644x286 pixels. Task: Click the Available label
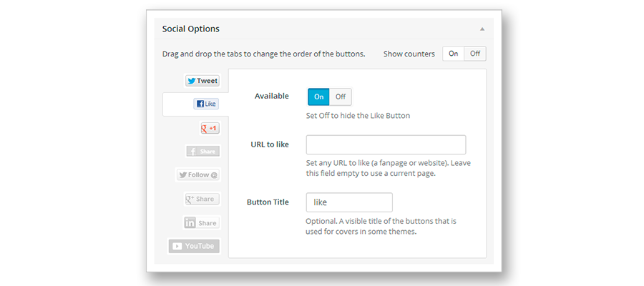point(272,96)
